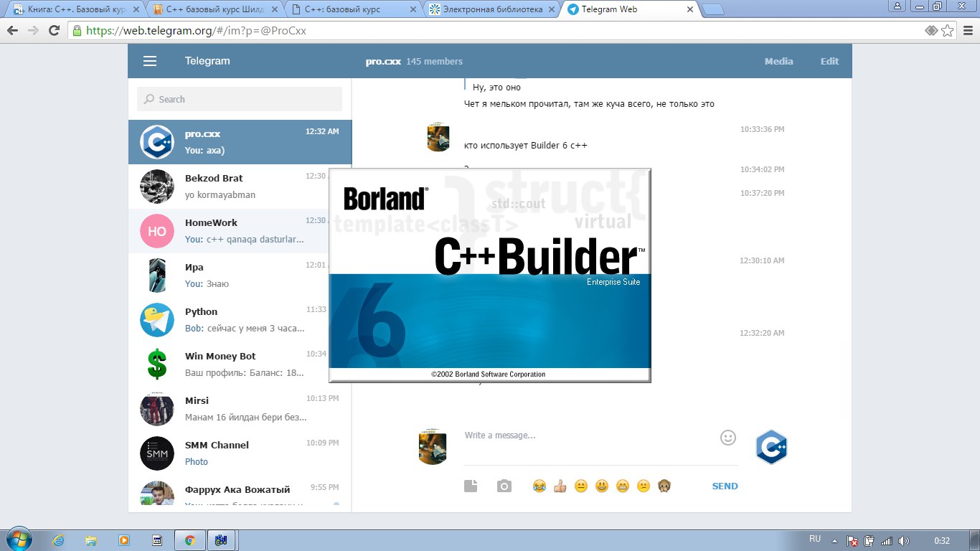The image size is (980, 551).
Task: Select the pro.cxx chat in list
Action: pos(240,142)
